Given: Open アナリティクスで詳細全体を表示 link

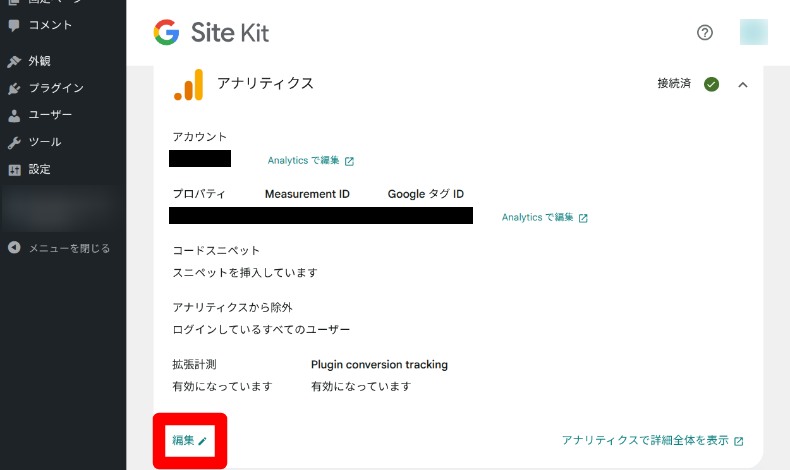Looking at the screenshot, I should pos(652,440).
